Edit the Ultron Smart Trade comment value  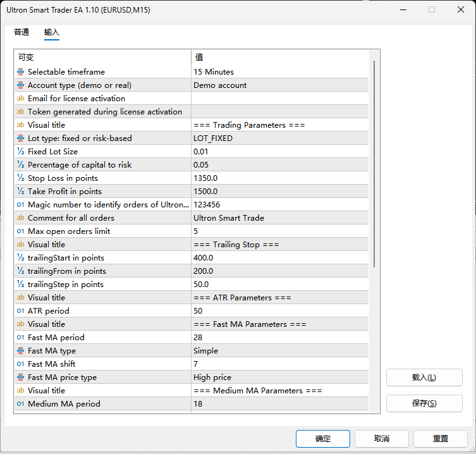(x=280, y=218)
